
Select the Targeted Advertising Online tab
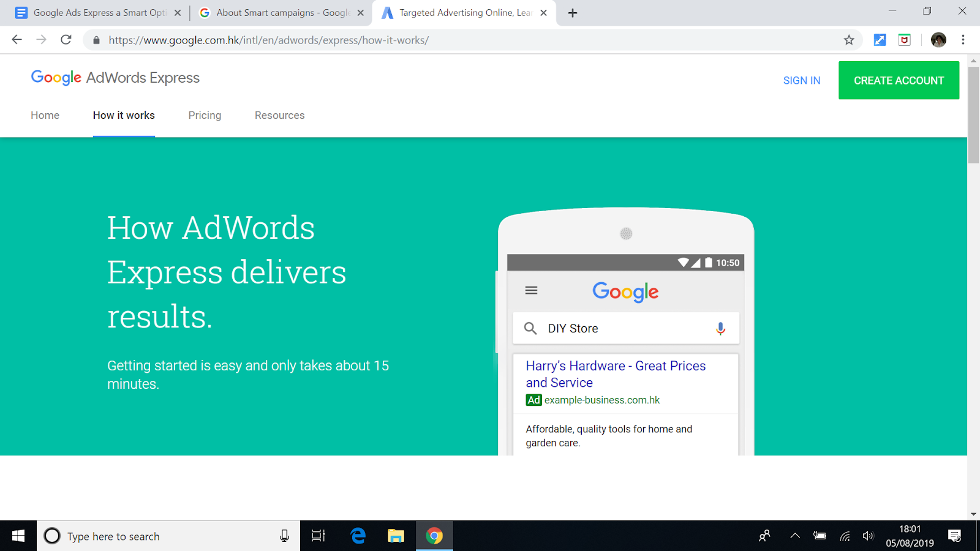coord(464,13)
